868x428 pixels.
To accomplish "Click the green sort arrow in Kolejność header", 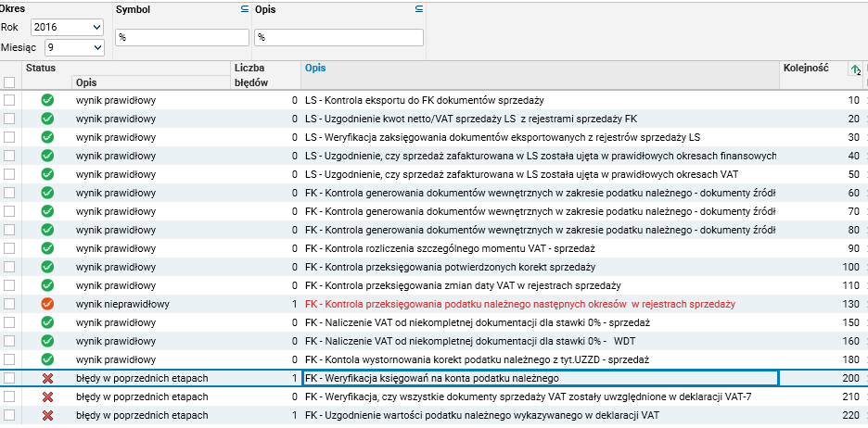I will 856,69.
